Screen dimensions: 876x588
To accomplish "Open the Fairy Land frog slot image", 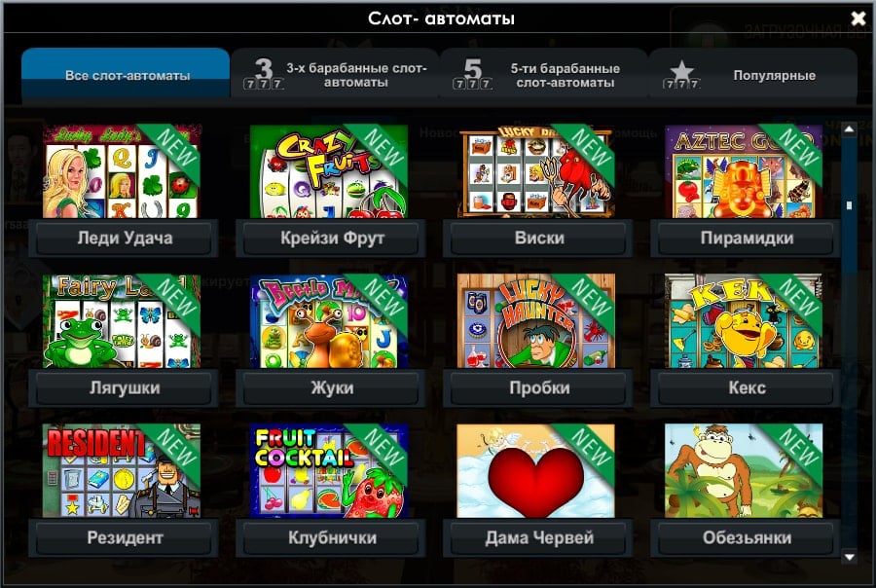I will [122, 321].
